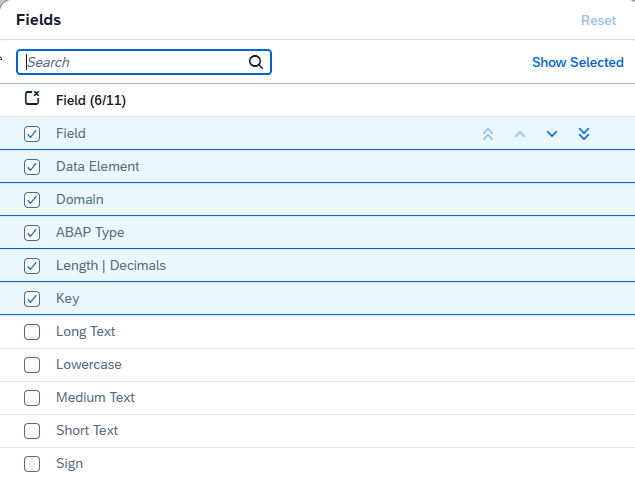The height and width of the screenshot is (478, 635).
Task: Enable the Long Text checkbox
Action: click(x=32, y=332)
